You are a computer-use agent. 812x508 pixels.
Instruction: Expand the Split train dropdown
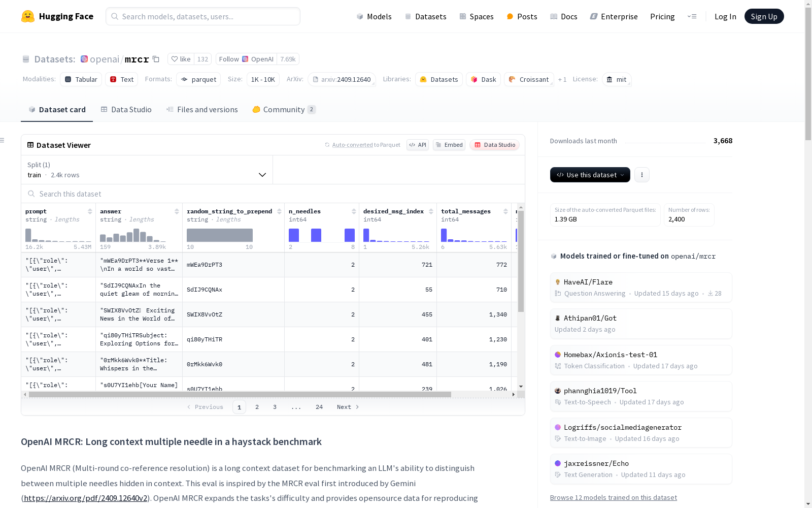(147, 170)
